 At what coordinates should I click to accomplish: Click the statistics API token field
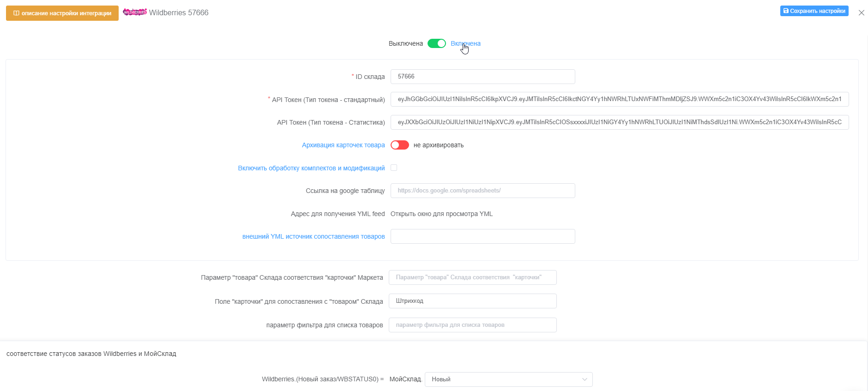tap(619, 122)
